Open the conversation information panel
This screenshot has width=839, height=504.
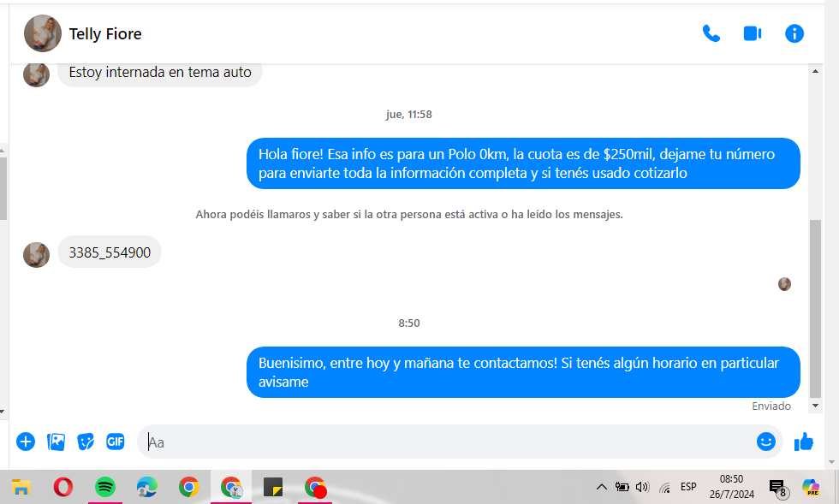794,33
